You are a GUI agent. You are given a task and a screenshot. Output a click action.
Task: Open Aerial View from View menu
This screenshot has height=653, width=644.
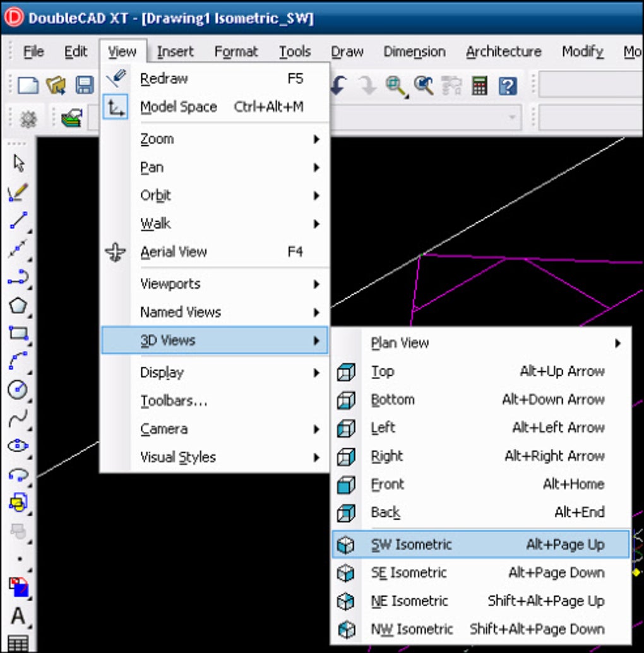coord(215,252)
